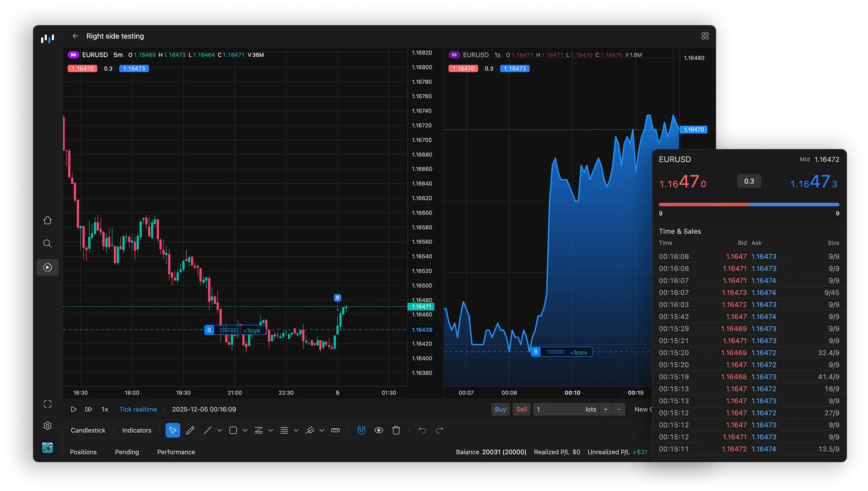Screen dimensions: 868x491
Task: Decrease lots with the minus button
Action: coord(619,410)
